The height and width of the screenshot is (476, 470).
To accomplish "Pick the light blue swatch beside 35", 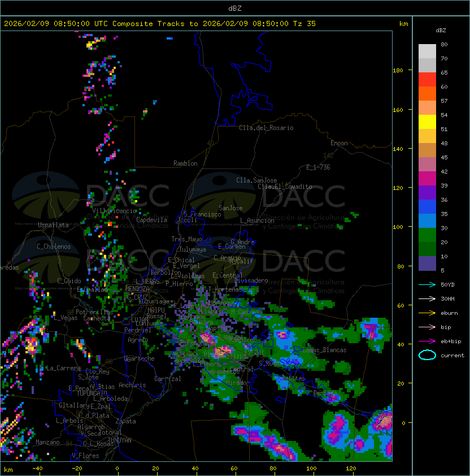I will pos(427,220).
